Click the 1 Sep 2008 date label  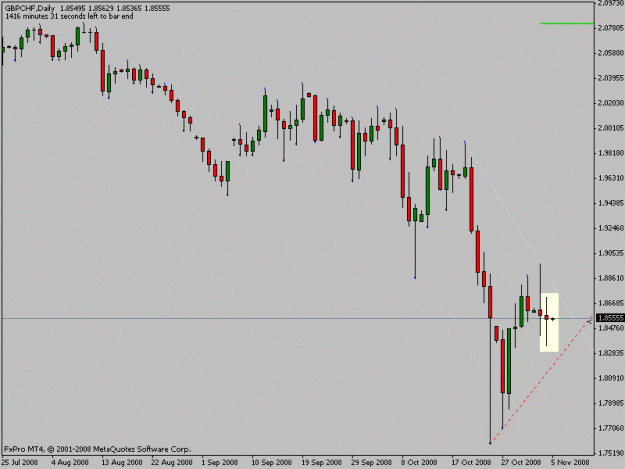click(x=220, y=463)
